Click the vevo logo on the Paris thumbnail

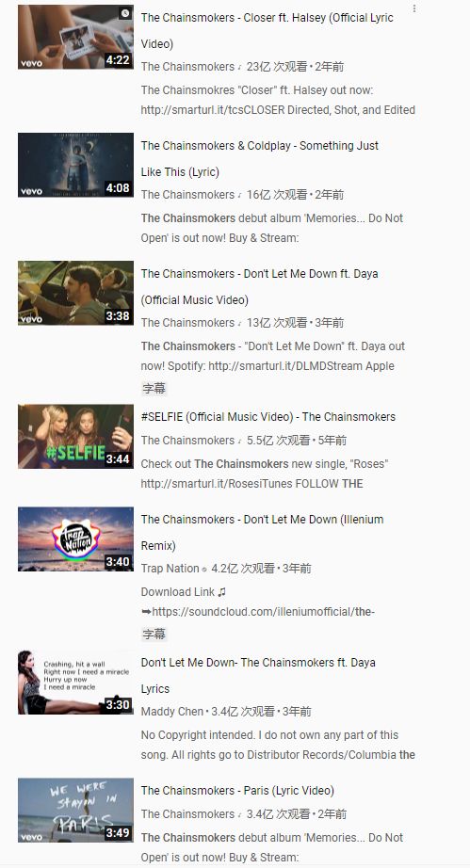[32, 836]
